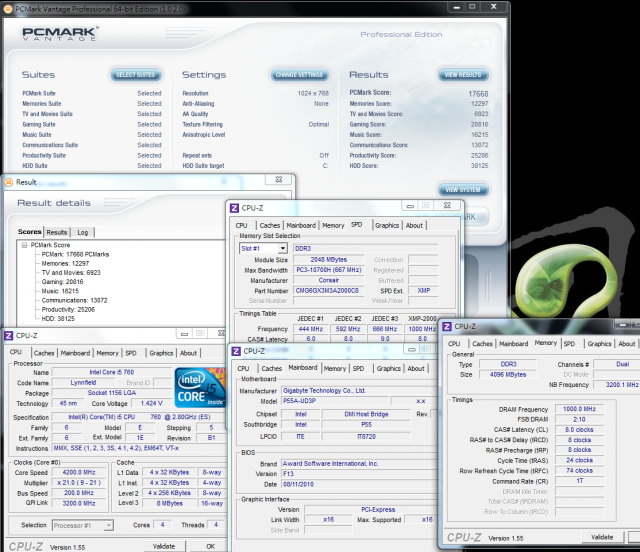Select the CPU tab in the CPU-Z SPD window

tap(242, 225)
